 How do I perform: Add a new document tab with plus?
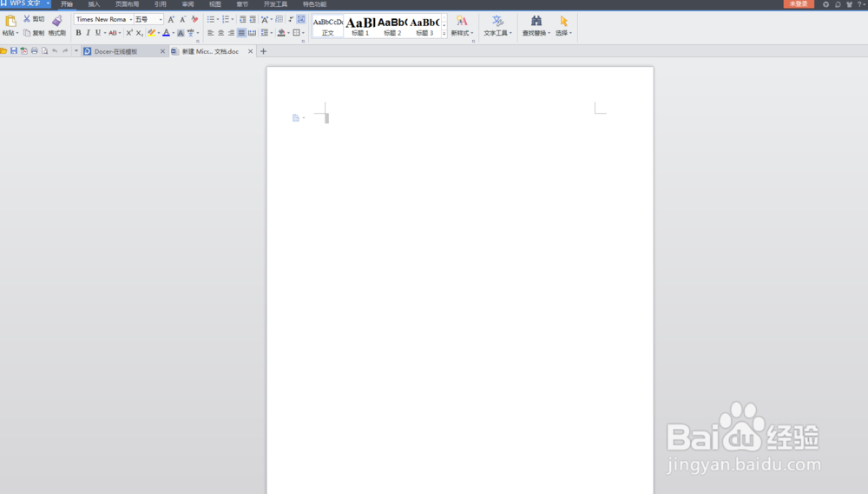(x=264, y=51)
